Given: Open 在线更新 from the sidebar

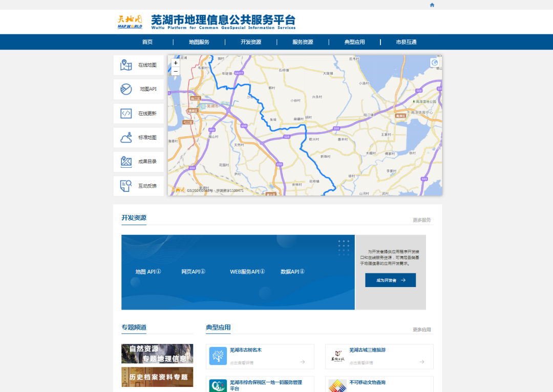Looking at the screenshot, I should click(139, 114).
